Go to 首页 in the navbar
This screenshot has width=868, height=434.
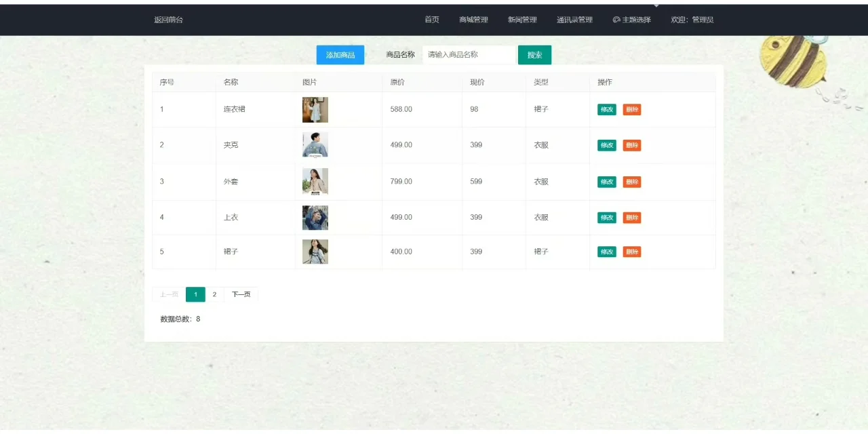click(x=432, y=20)
